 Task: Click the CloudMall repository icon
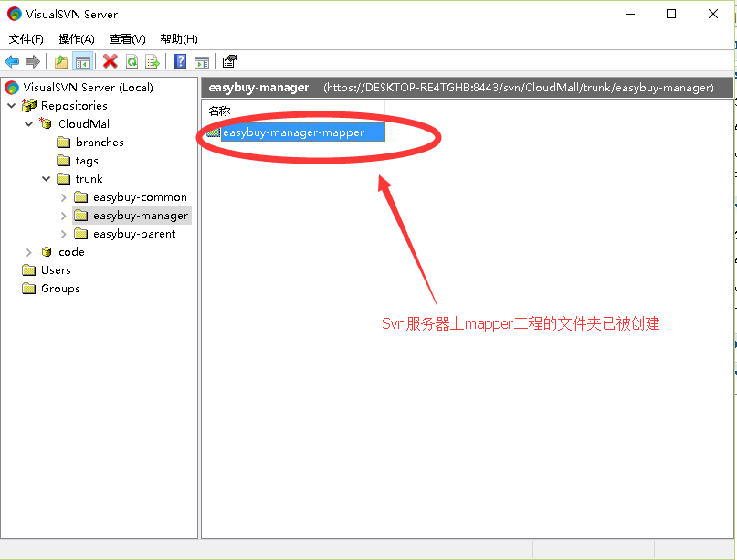(46, 123)
